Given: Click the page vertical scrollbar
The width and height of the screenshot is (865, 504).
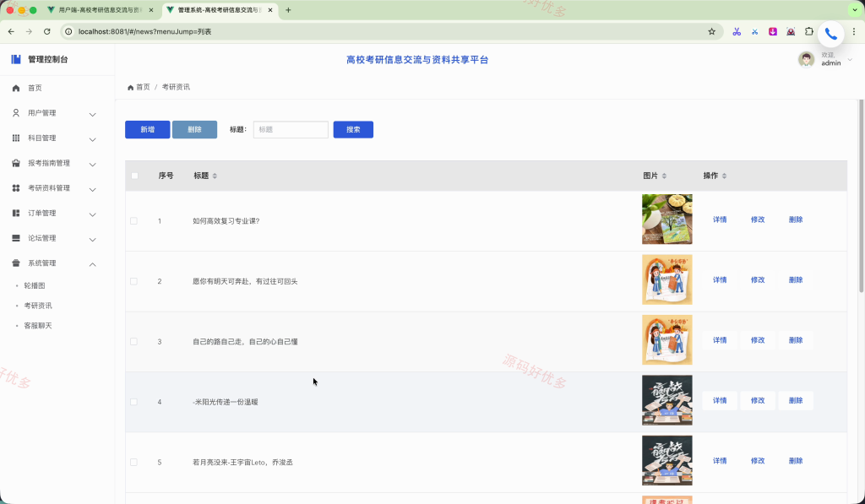Looking at the screenshot, I should coord(861,196).
